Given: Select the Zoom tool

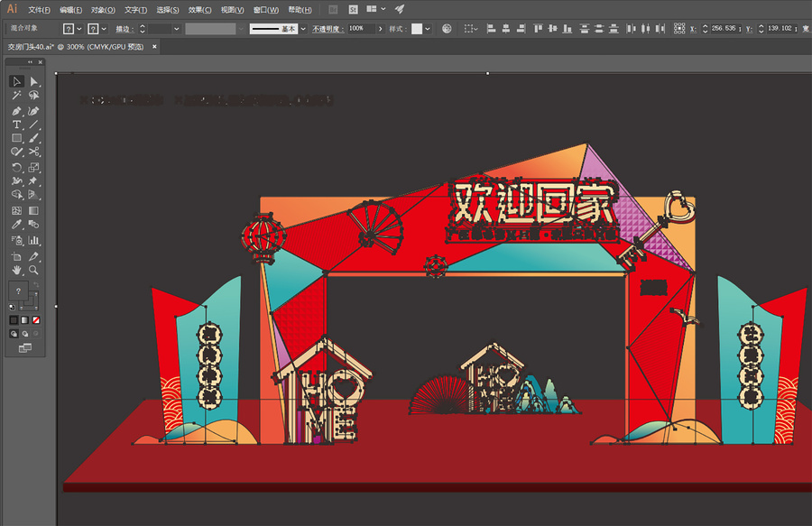Looking at the screenshot, I should pos(33,270).
